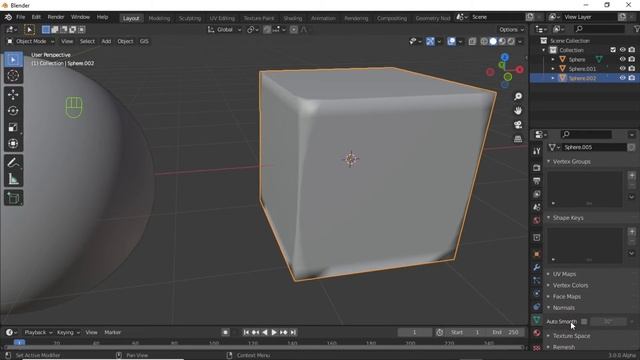Select the Rotate tool
The width and height of the screenshot is (640, 360).
[13, 111]
